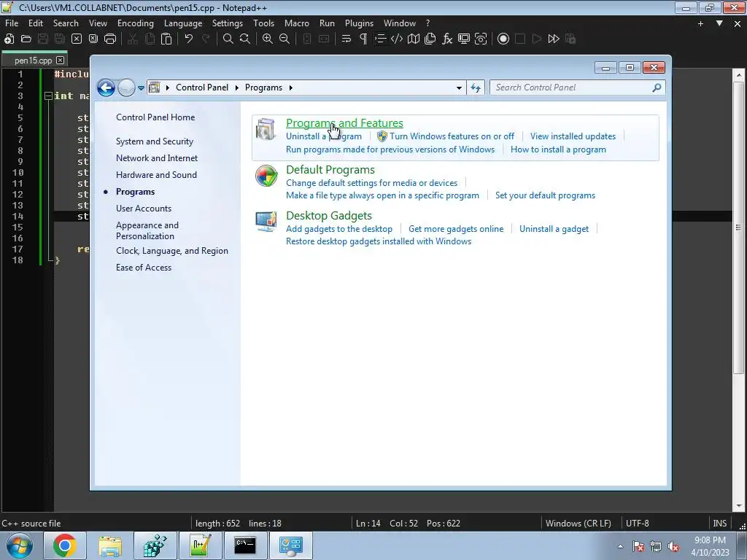Open recent pages dropdown beside forward button

click(141, 88)
